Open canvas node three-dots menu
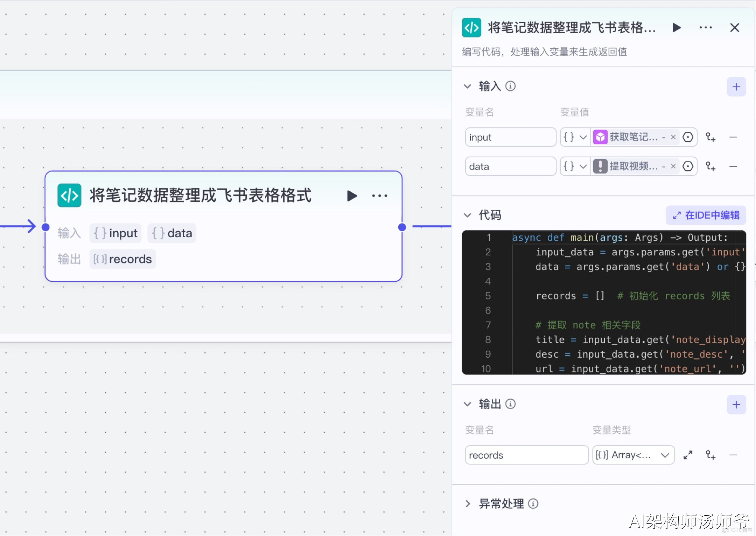This screenshot has width=756, height=536. [379, 196]
